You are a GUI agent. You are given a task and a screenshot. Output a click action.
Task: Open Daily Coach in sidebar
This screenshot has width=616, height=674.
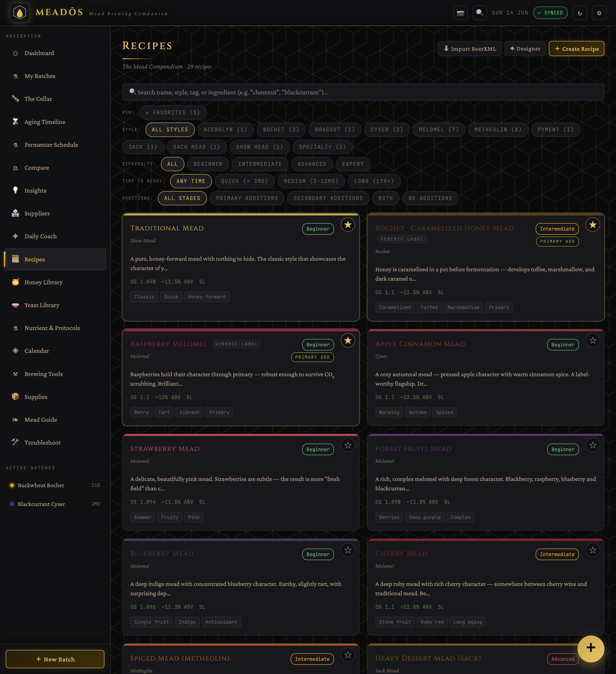click(55, 236)
